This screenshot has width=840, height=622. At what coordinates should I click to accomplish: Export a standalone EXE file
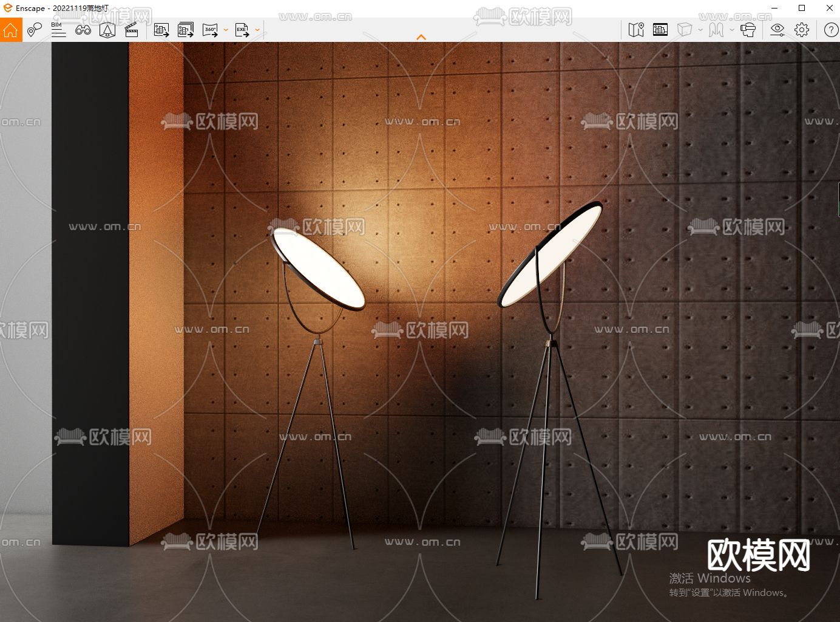click(242, 30)
